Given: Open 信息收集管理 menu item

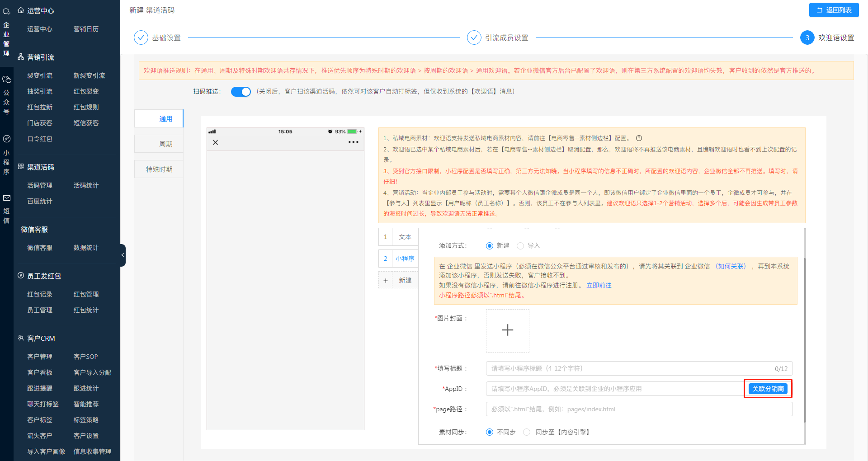Looking at the screenshot, I should [92, 452].
